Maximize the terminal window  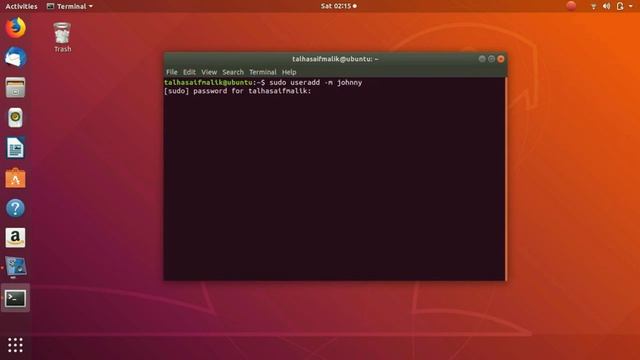491,59
